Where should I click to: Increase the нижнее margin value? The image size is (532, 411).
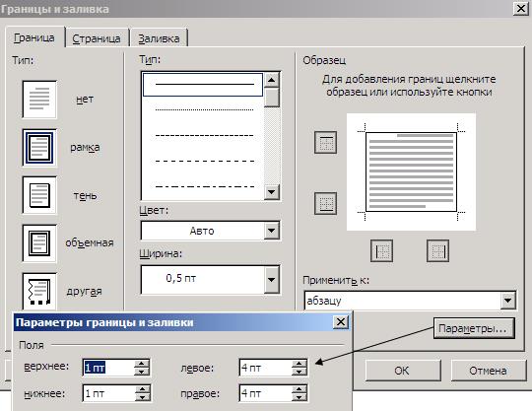click(142, 389)
